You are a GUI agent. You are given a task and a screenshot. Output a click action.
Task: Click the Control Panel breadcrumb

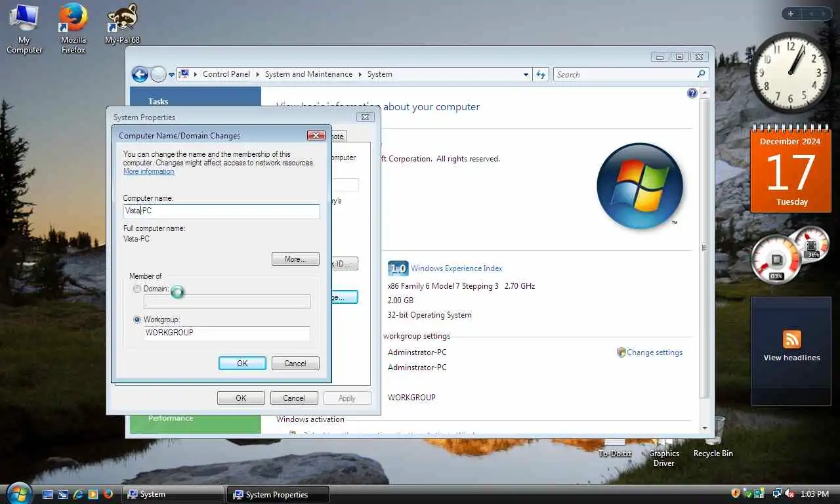[226, 74]
